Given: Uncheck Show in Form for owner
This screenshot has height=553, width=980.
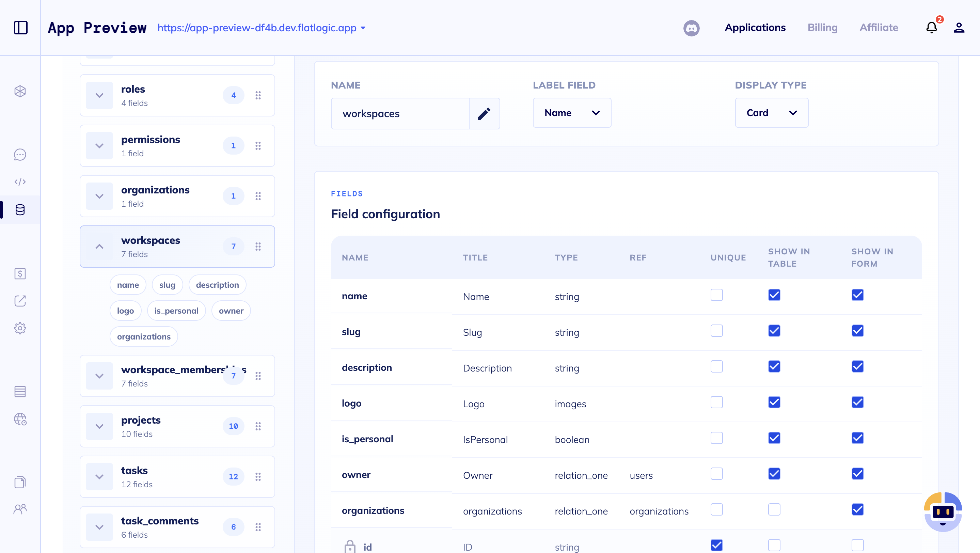Looking at the screenshot, I should [x=857, y=474].
